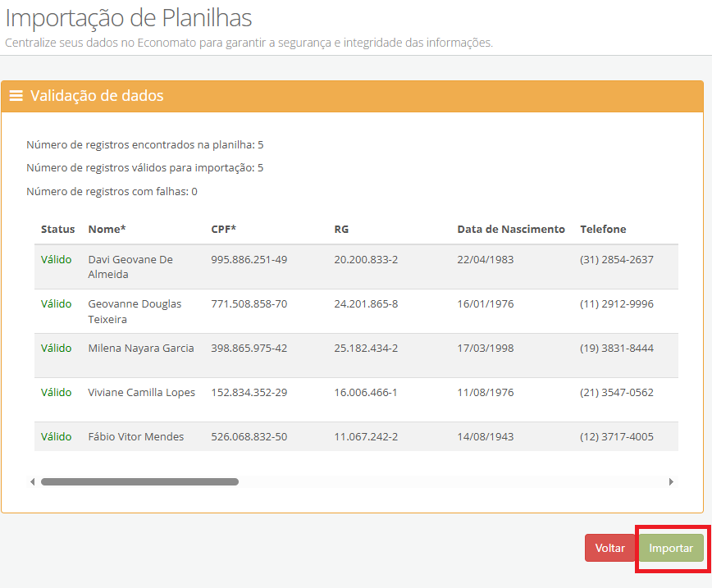712x588 pixels.
Task: Click RG 20.200.833-2
Action: point(366,260)
